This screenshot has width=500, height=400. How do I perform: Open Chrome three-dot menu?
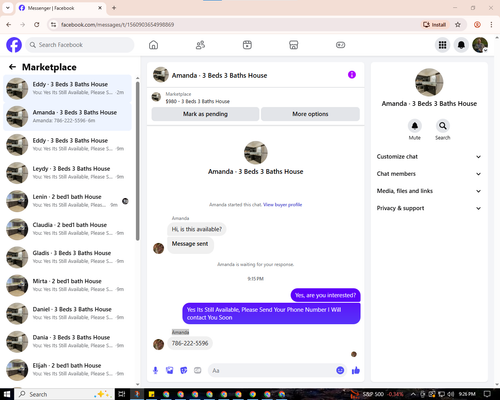(x=491, y=25)
